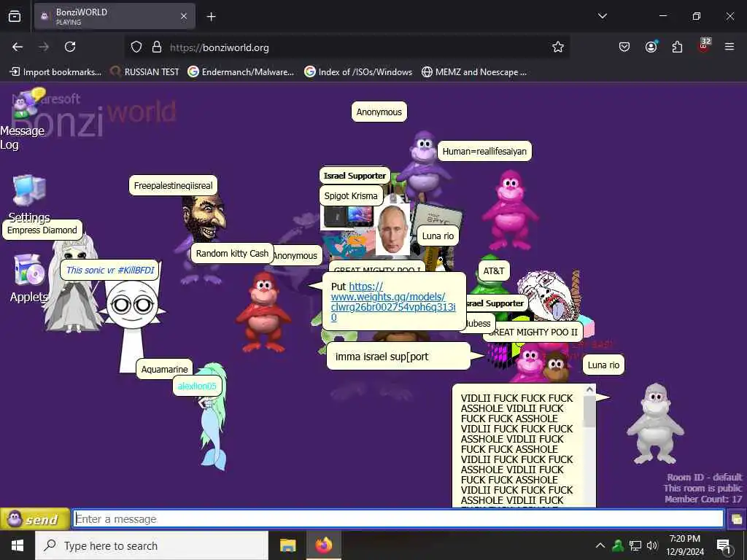
Task: Open the notification center icon
Action: pos(724,546)
